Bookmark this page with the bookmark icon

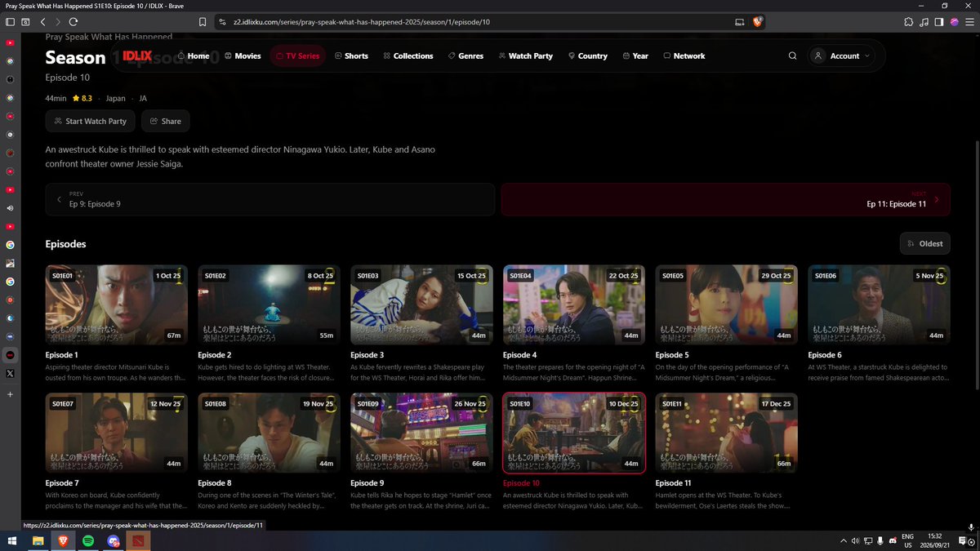203,22
